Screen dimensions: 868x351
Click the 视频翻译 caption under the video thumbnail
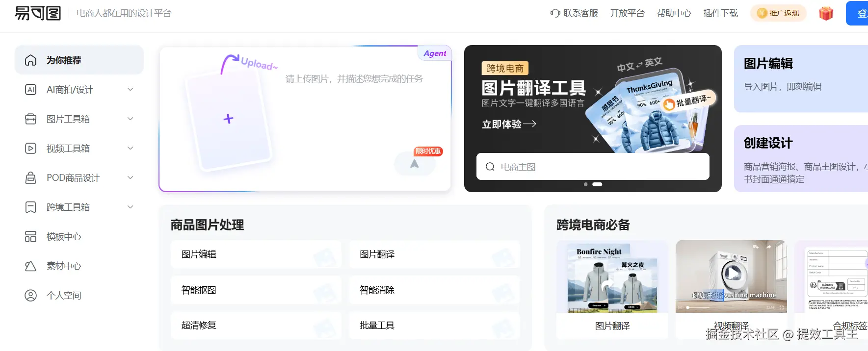coord(731,326)
